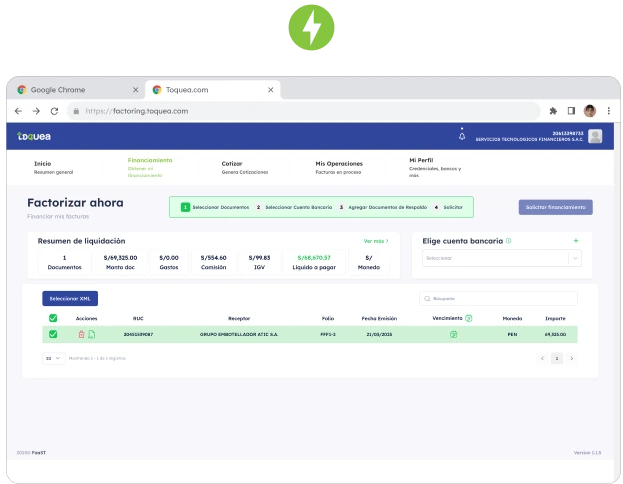Screen dimensions: 623x484
Task: Open the Elige cuenta bancaria dropdown
Action: [x=502, y=258]
